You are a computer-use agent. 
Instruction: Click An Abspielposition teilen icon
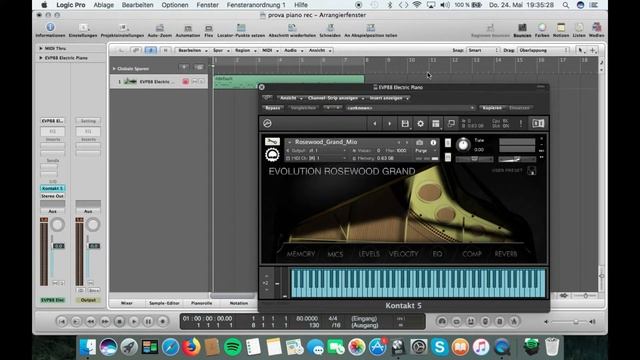[371, 27]
